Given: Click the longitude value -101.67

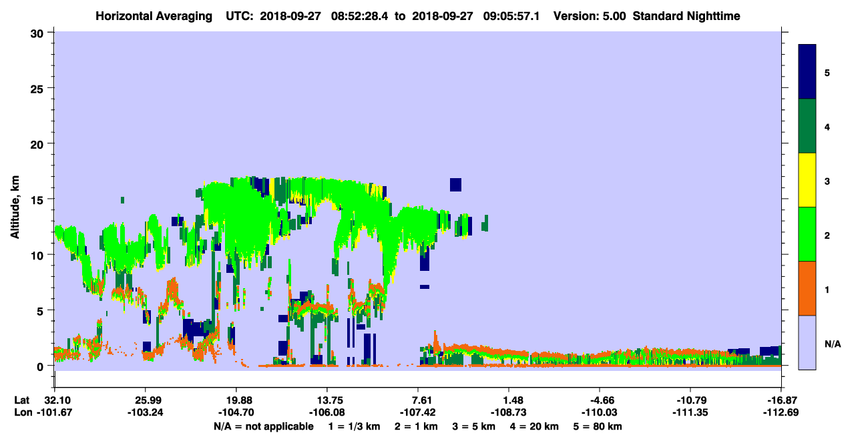Looking at the screenshot, I should coord(55,412).
